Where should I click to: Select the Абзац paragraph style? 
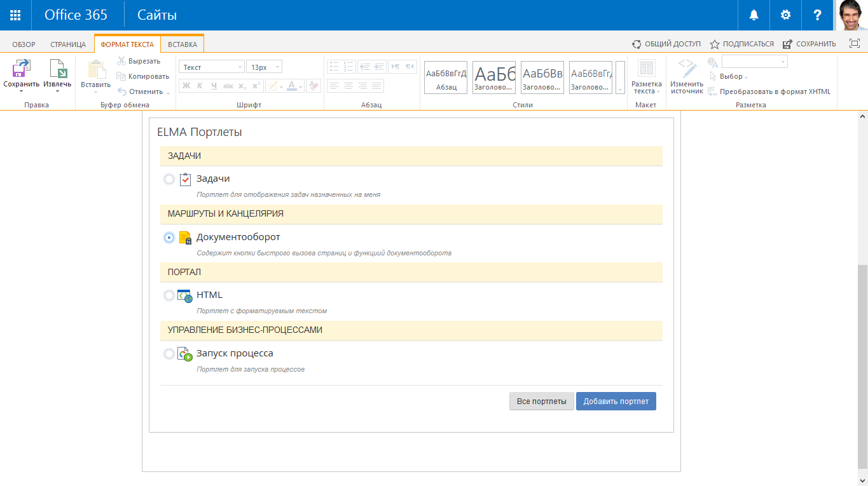pyautogui.click(x=446, y=78)
